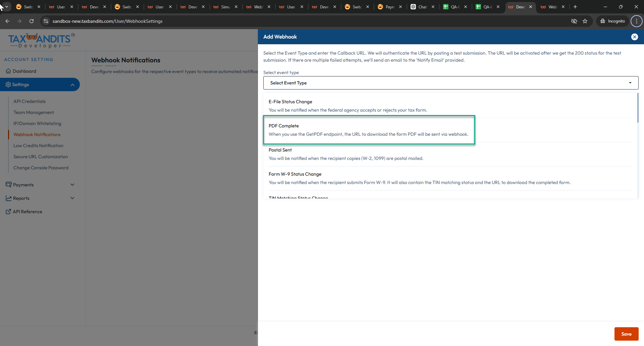The width and height of the screenshot is (644, 346).
Task: Expand the Payments section chevron
Action: tap(72, 184)
